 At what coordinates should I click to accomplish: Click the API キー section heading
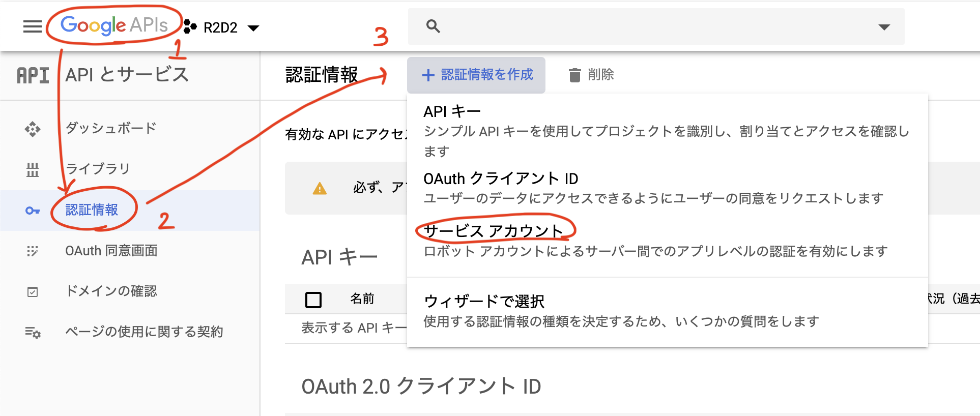(339, 257)
